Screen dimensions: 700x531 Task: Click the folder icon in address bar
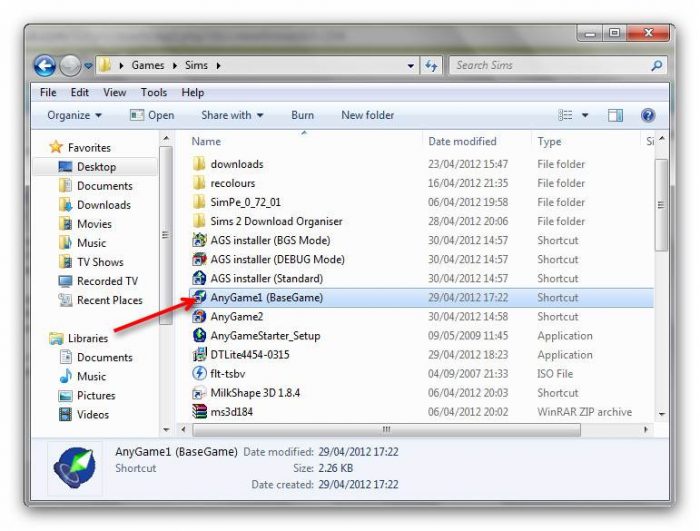pyautogui.click(x=105, y=66)
